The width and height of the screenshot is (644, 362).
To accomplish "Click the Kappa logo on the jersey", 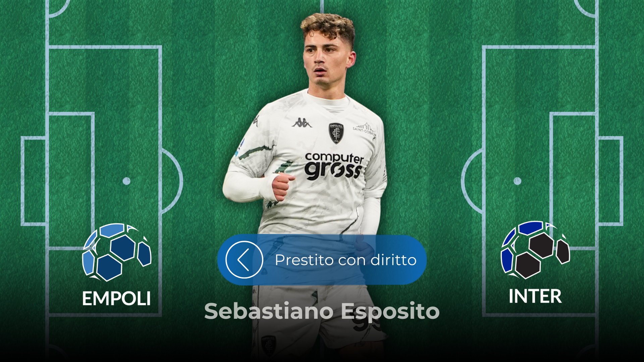I will (x=302, y=123).
